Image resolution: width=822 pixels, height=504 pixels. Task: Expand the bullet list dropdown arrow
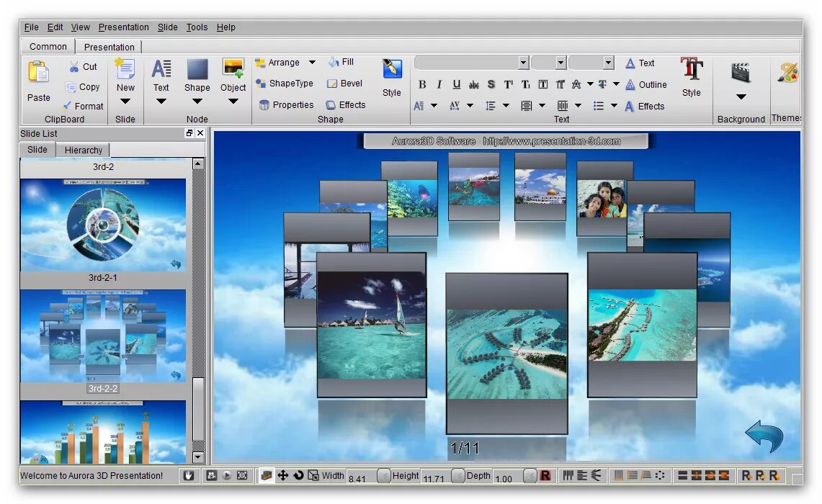pos(614,106)
